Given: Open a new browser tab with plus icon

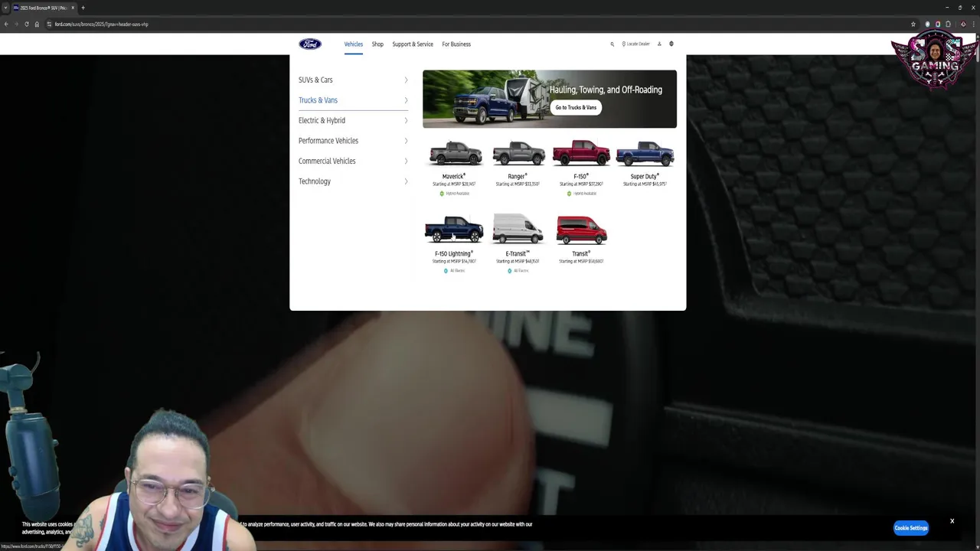Looking at the screenshot, I should pos(83,8).
